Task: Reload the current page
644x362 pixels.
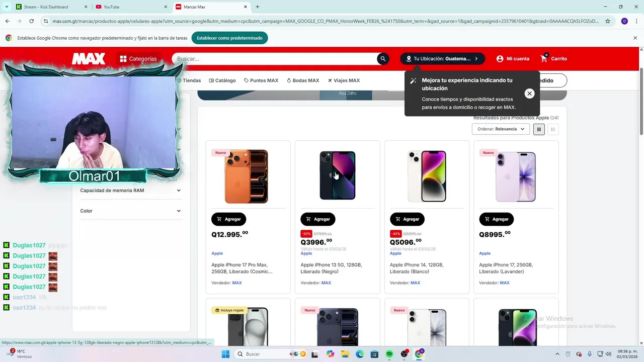Action: (x=31, y=21)
